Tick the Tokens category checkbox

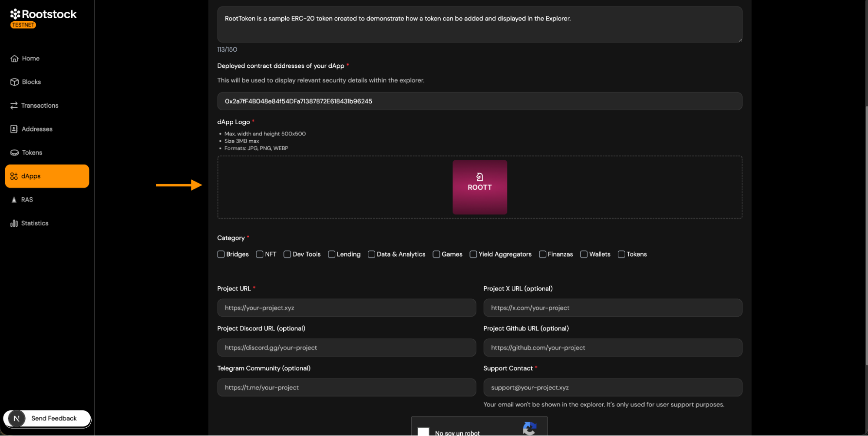621,254
